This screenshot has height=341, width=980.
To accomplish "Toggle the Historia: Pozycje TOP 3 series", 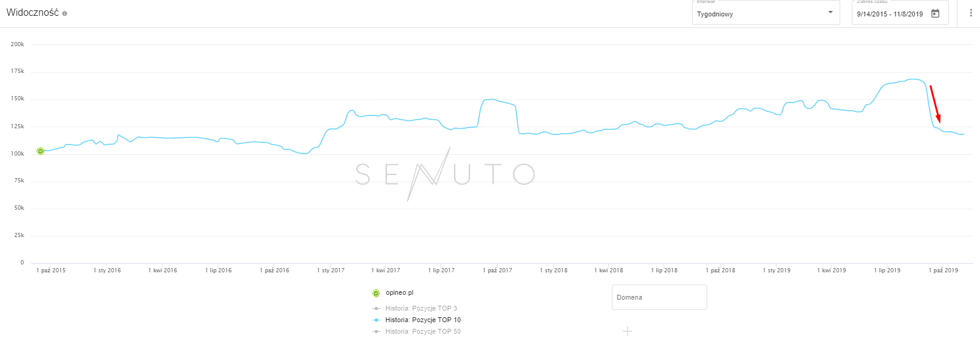I will tap(420, 308).
